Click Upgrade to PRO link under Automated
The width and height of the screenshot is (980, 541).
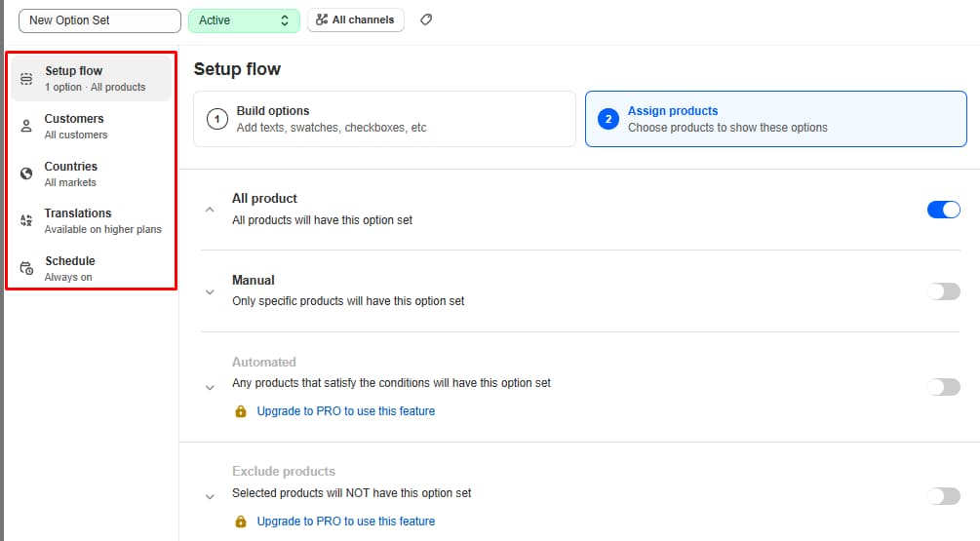pos(345,411)
